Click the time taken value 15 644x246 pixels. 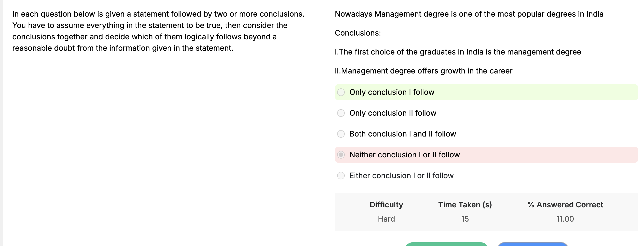click(465, 219)
